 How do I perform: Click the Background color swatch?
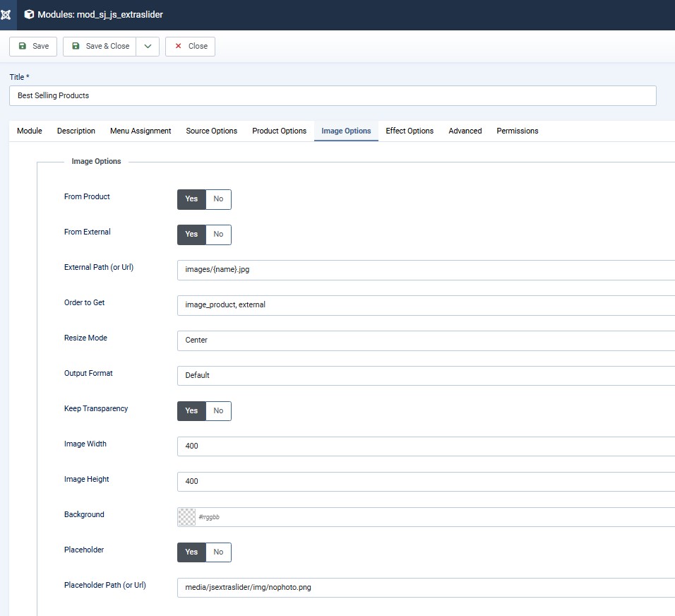pyautogui.click(x=186, y=517)
